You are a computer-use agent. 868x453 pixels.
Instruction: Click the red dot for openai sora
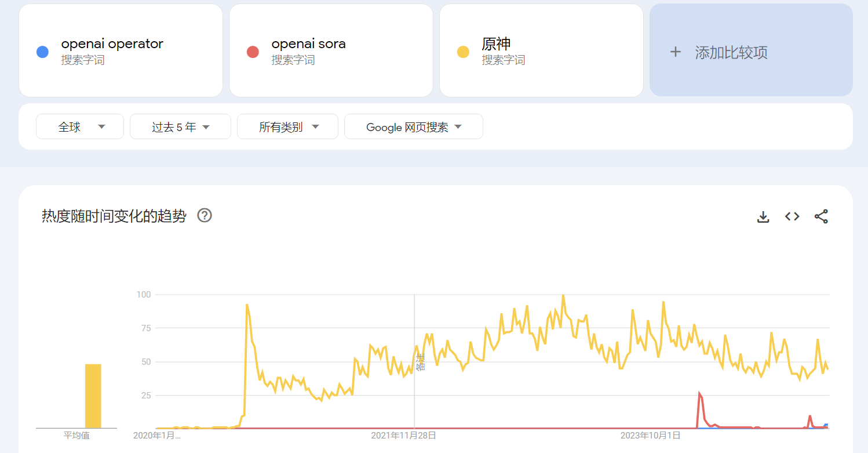[253, 52]
